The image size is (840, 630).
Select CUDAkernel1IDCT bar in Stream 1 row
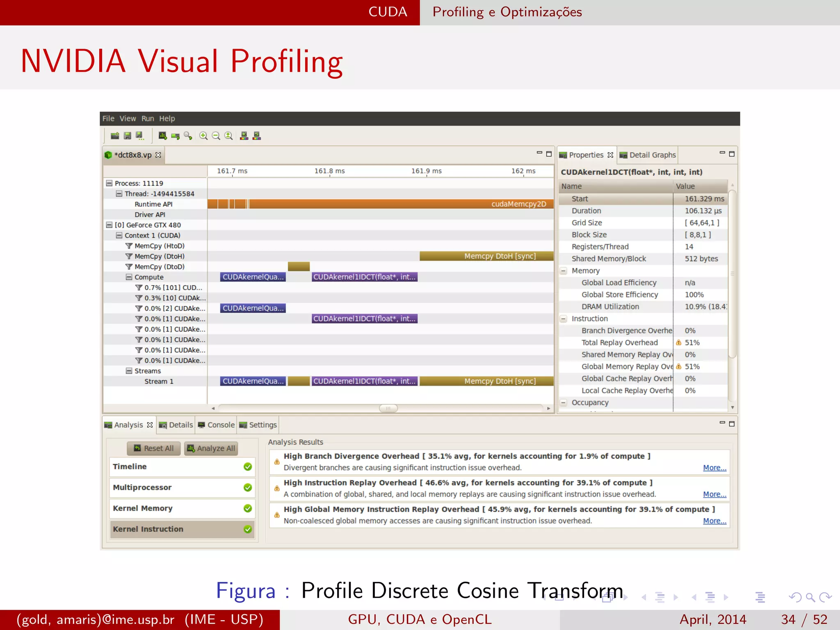(365, 381)
